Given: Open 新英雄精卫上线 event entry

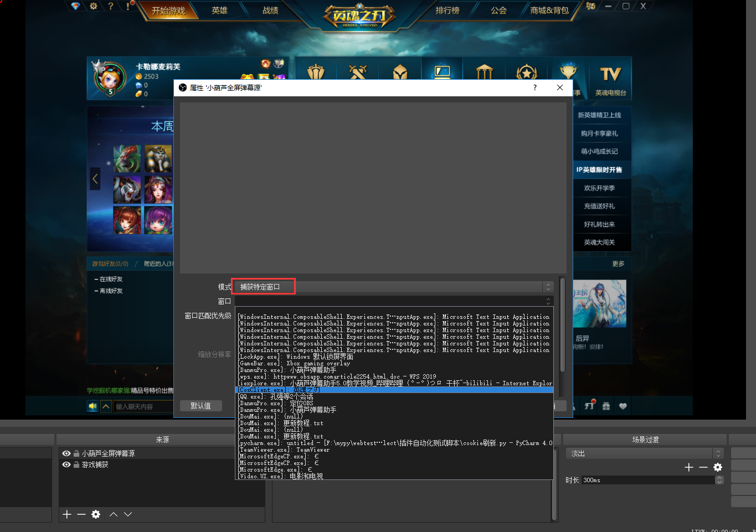Looking at the screenshot, I should coord(599,115).
